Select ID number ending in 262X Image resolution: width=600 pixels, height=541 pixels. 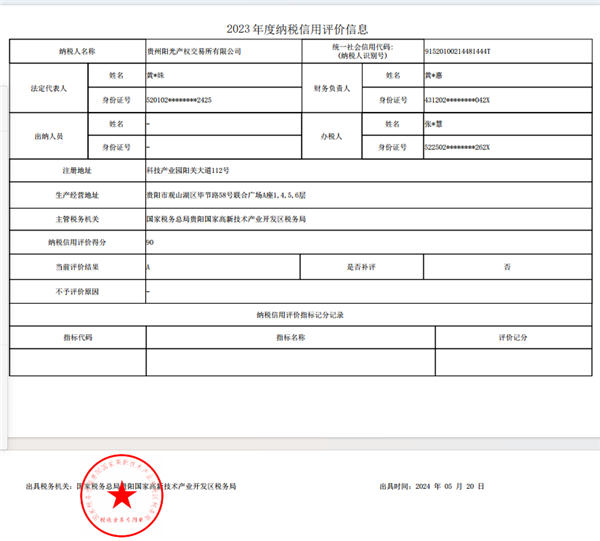457,147
